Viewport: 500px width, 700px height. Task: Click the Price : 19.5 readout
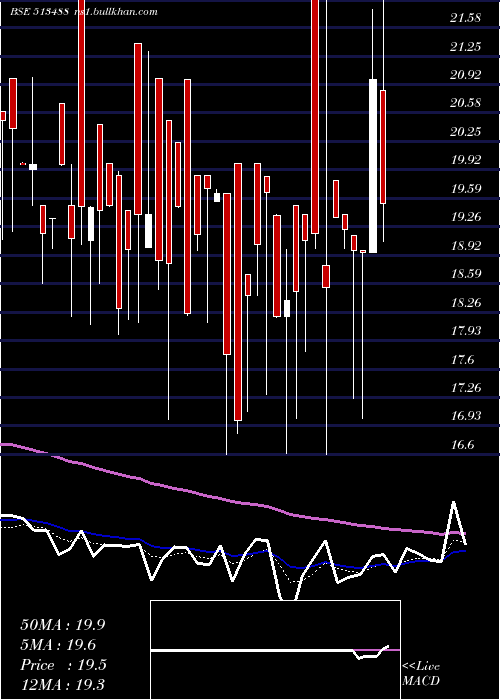click(63, 665)
